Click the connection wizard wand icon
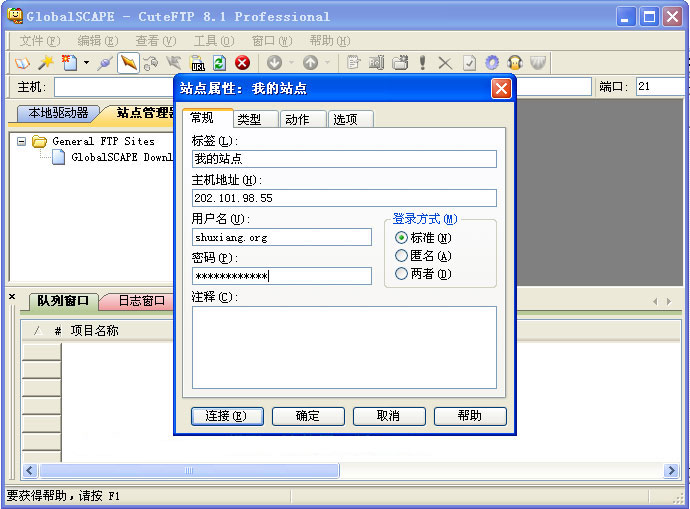This screenshot has width=690, height=509. coord(46,63)
